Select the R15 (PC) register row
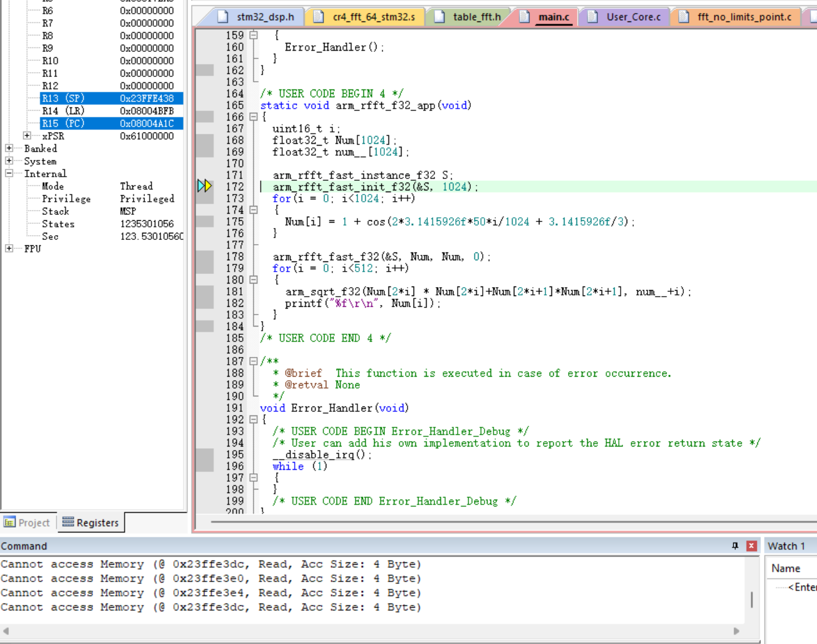The width and height of the screenshot is (817, 644). pyautogui.click(x=112, y=124)
